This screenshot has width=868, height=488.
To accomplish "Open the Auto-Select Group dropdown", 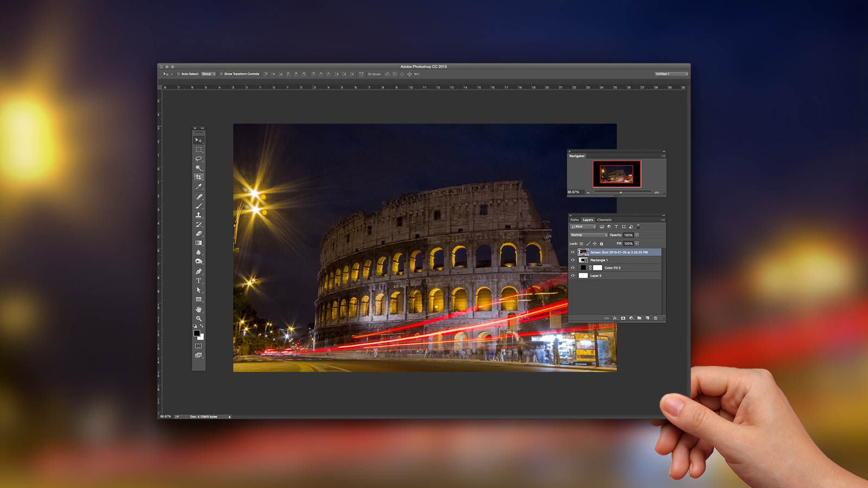I will pos(208,74).
